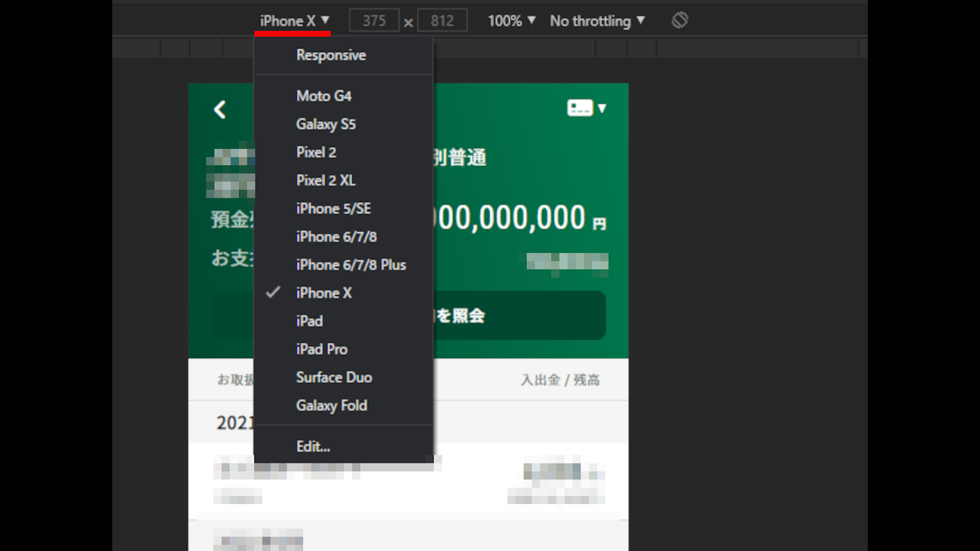Select iPhone 5/SE device
The height and width of the screenshot is (551, 980).
[343, 209]
